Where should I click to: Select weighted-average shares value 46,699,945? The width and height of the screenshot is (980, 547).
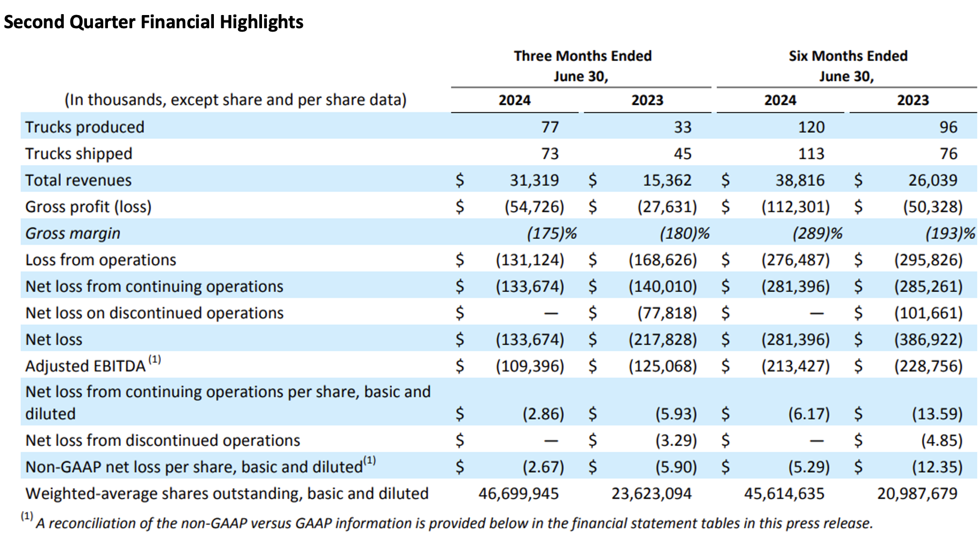click(519, 494)
